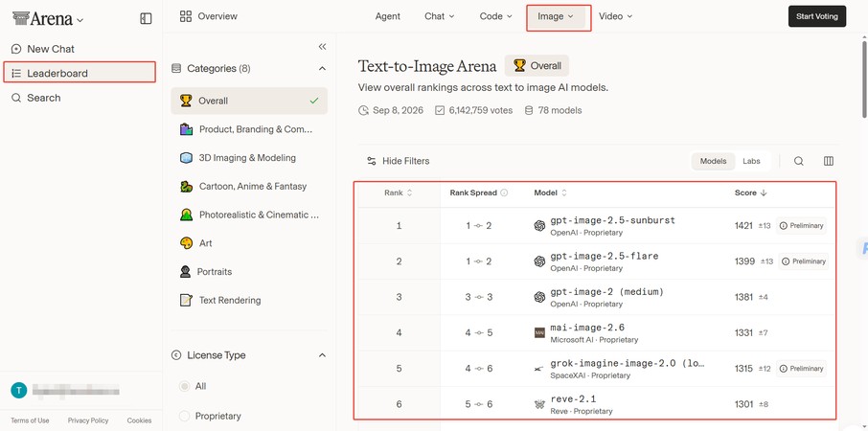Switch to Labs view
The image size is (868, 431).
point(751,161)
